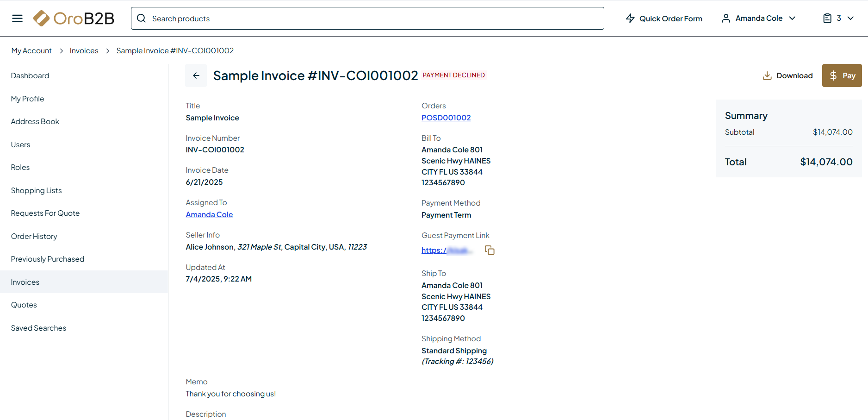The width and height of the screenshot is (868, 420).
Task: Focus the Search products field
Action: coord(367,19)
